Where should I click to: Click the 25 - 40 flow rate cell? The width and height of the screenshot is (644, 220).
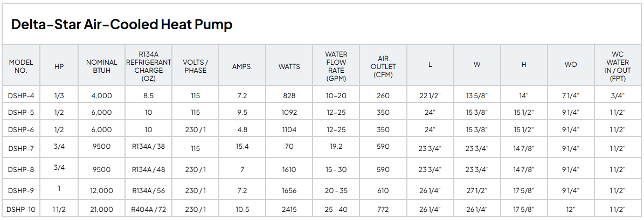point(336,210)
